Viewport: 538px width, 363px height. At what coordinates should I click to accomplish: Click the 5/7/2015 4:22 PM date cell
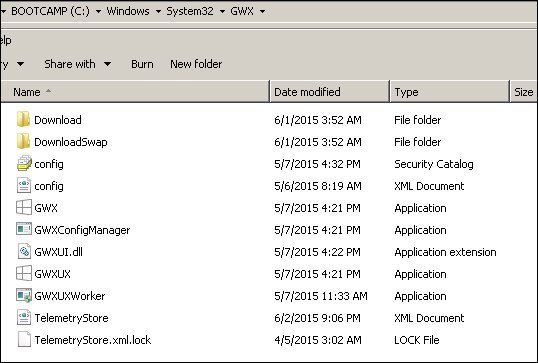[317, 252]
